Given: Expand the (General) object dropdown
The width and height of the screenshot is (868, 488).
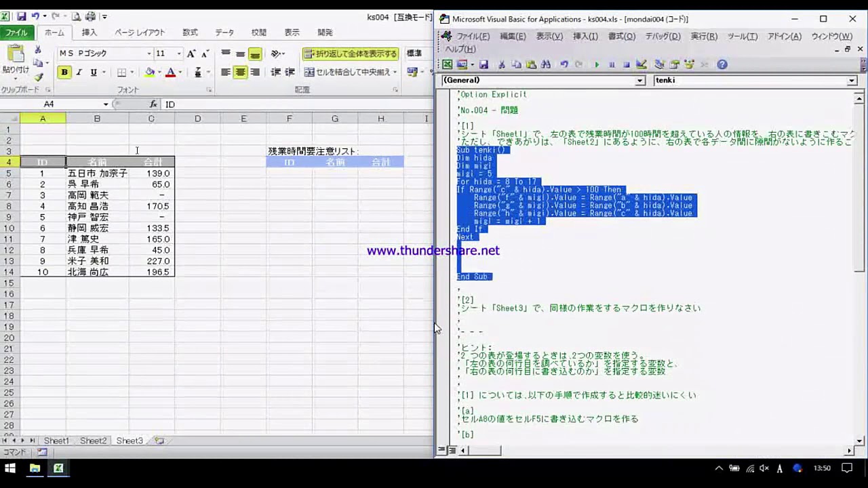Looking at the screenshot, I should pos(639,81).
